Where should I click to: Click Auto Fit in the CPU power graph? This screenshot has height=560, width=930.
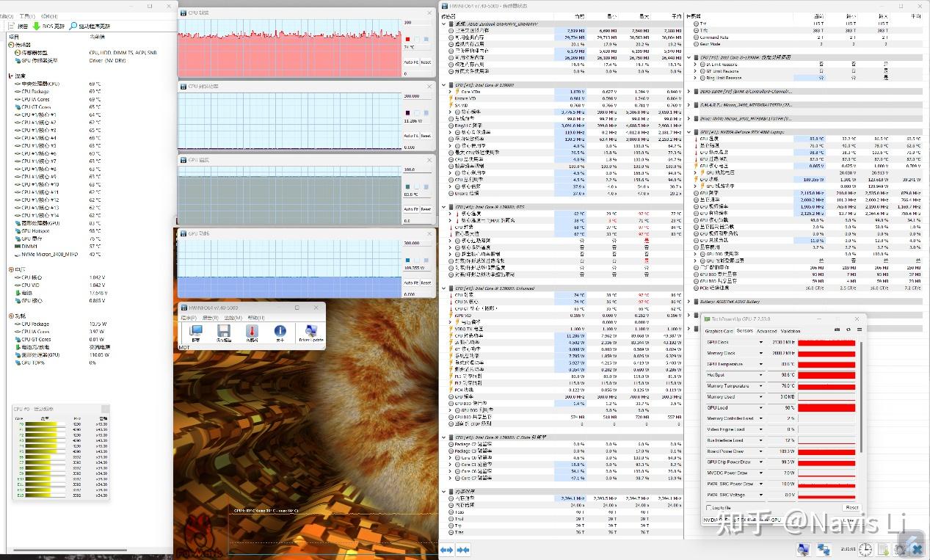pyautogui.click(x=411, y=136)
